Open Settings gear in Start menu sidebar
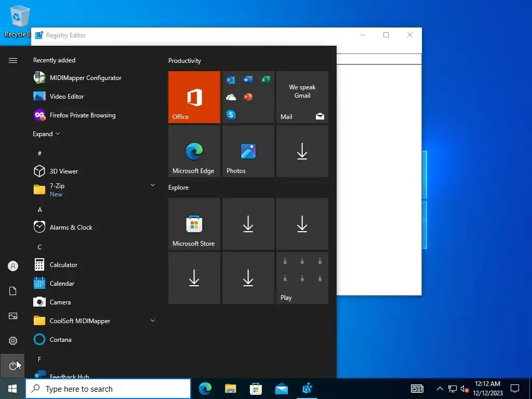Screen dimensions: 532x399 (13, 341)
